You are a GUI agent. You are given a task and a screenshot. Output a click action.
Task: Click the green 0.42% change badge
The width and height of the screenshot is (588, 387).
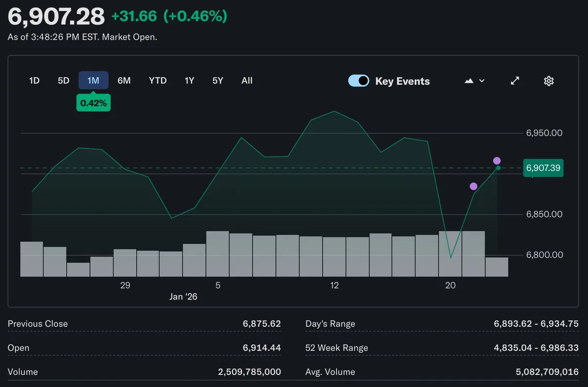pyautogui.click(x=94, y=103)
